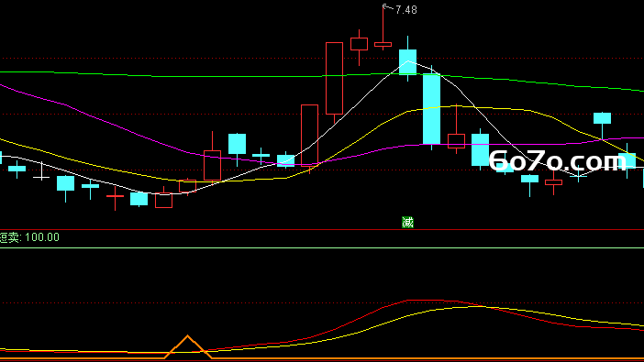644x362 pixels.
Task: Click the light green horizontal line below 逗卖
Action: (x=322, y=247)
